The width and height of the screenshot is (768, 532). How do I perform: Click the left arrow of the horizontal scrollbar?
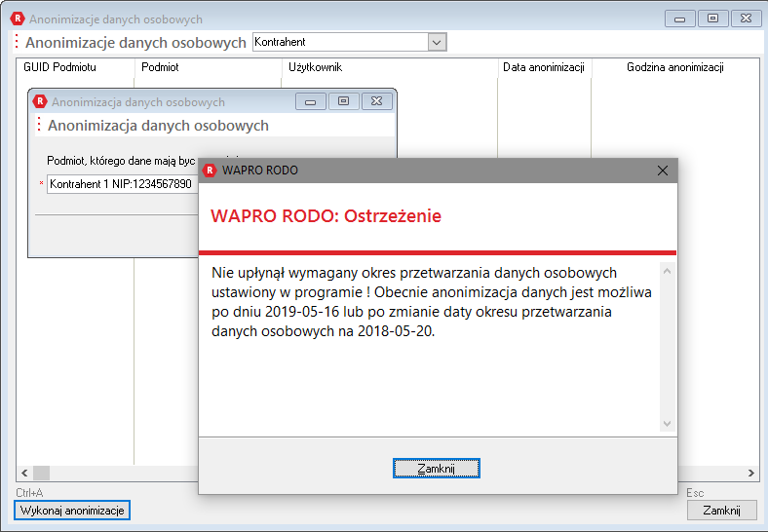(24, 473)
